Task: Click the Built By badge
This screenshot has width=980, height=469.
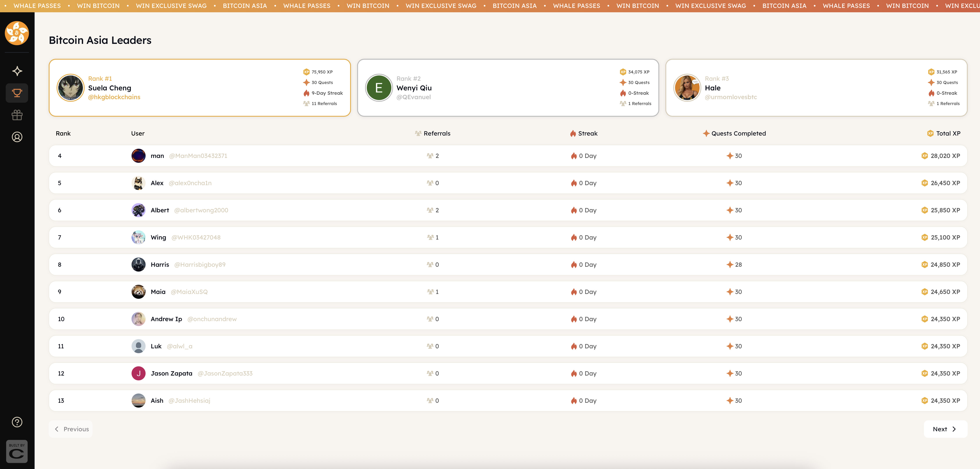Action: pyautogui.click(x=17, y=451)
